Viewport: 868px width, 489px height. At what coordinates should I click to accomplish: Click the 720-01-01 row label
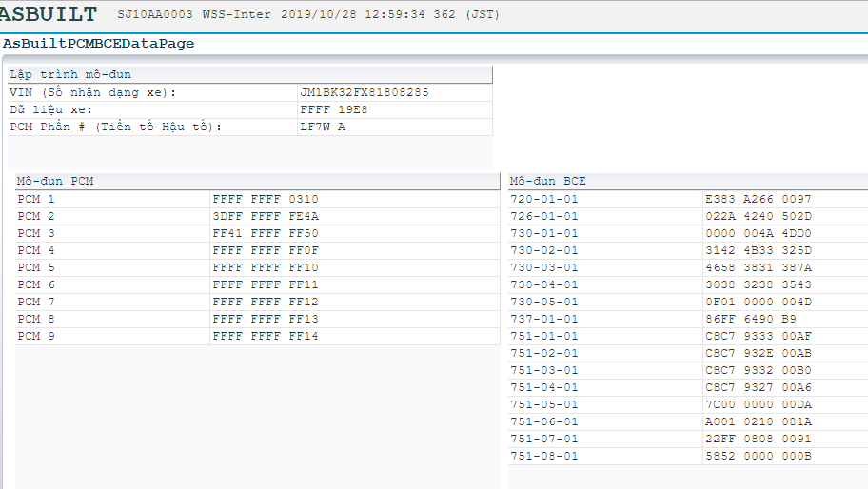[x=543, y=199]
